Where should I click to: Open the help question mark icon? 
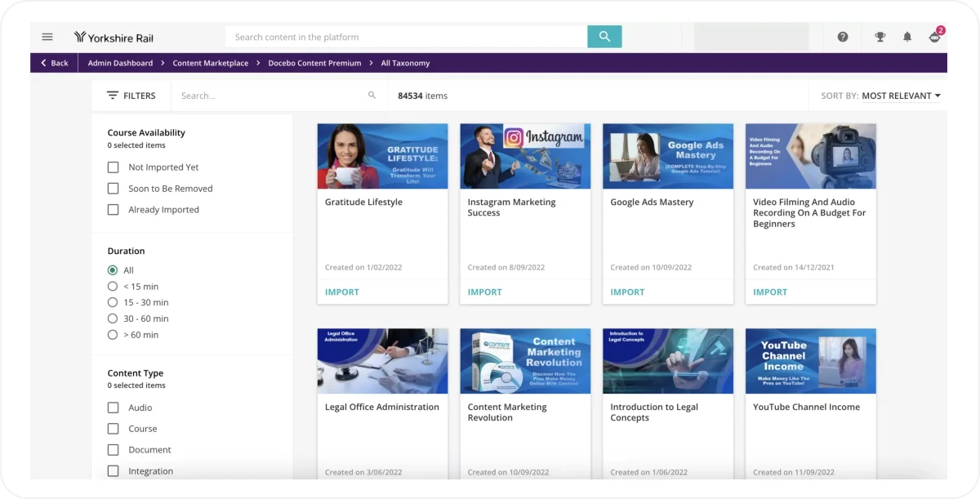843,37
